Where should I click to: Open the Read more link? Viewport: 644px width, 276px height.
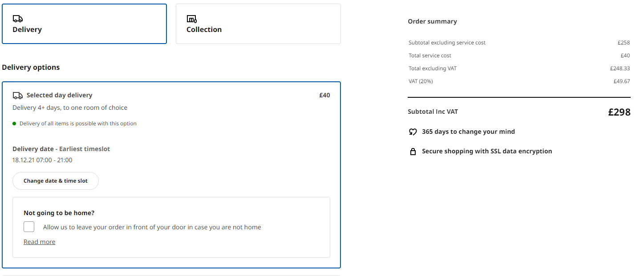click(x=39, y=241)
